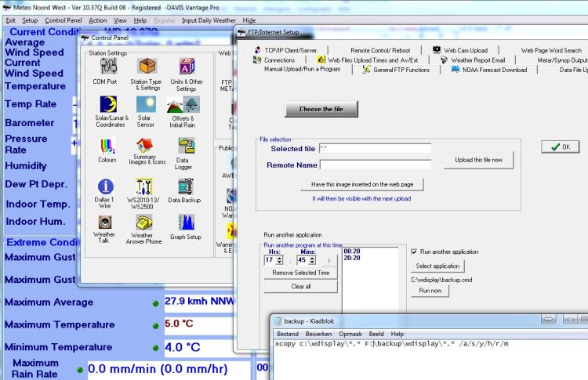Open Web Files Upload Times tab
This screenshot has height=380, width=588.
click(x=368, y=60)
